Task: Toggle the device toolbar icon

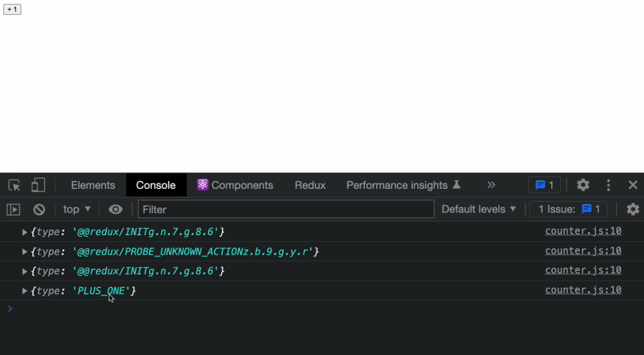Action: coord(38,185)
